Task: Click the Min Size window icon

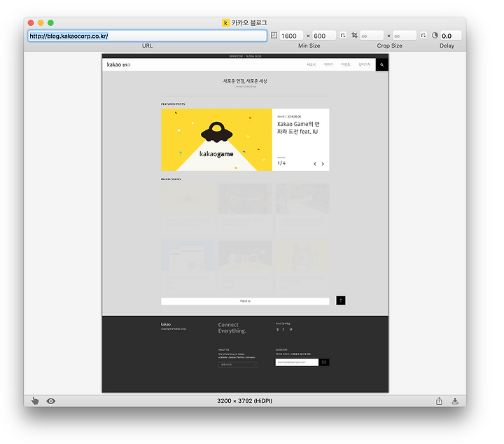Action: click(274, 35)
